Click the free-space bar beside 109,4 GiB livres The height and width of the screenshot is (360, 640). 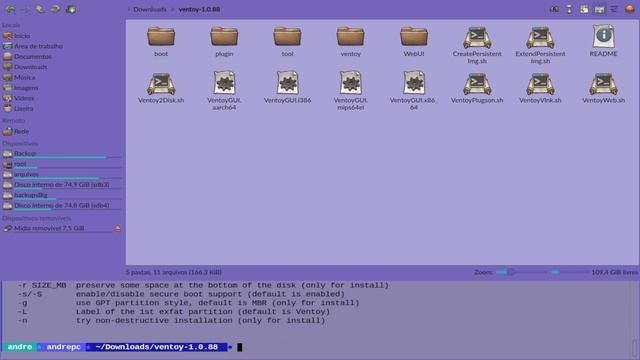coord(569,272)
